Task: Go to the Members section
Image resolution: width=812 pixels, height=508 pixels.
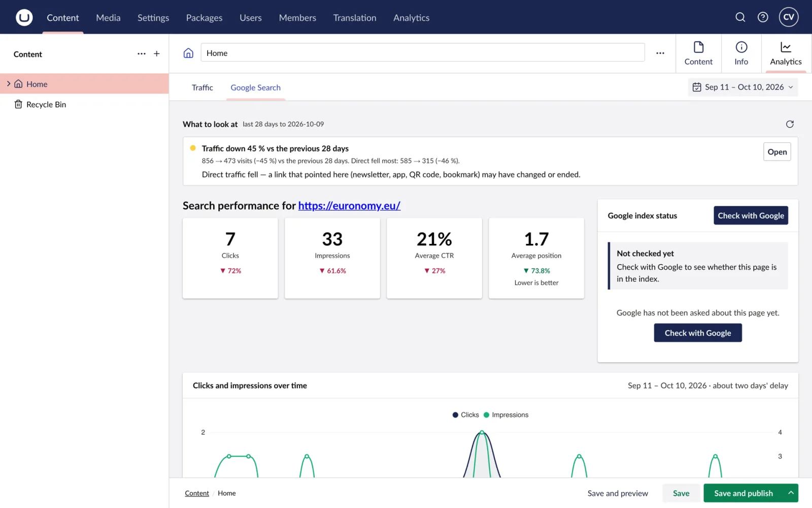Action: pyautogui.click(x=297, y=18)
